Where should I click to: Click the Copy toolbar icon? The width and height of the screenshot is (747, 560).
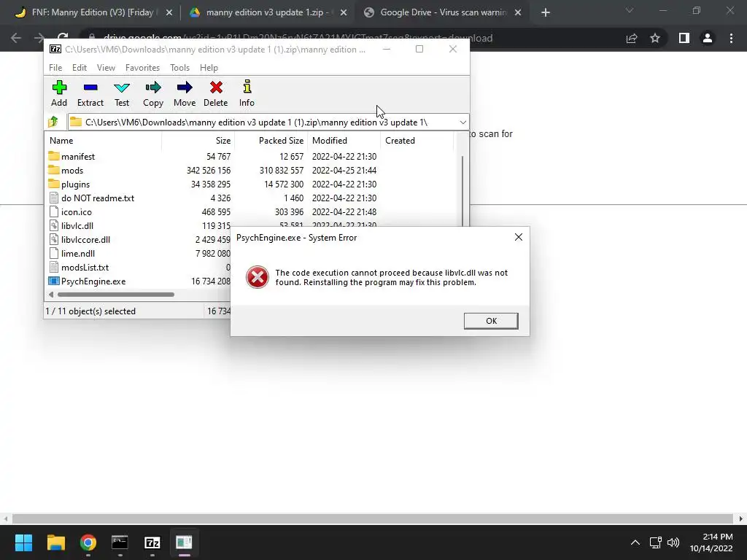(x=153, y=93)
